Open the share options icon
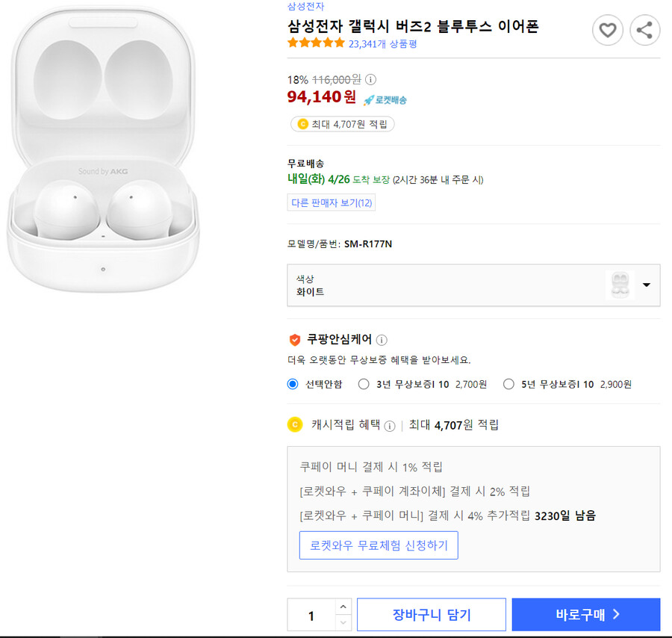 point(645,30)
